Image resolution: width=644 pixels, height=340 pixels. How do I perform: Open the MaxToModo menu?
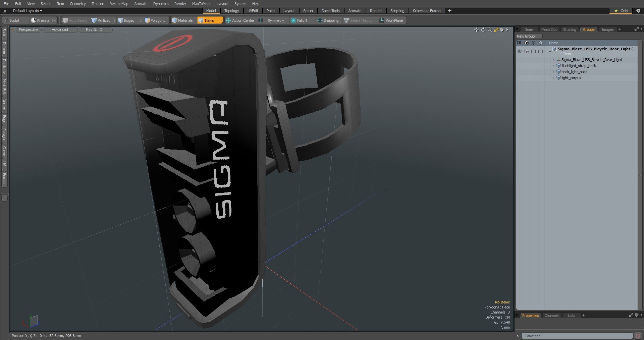(x=202, y=4)
